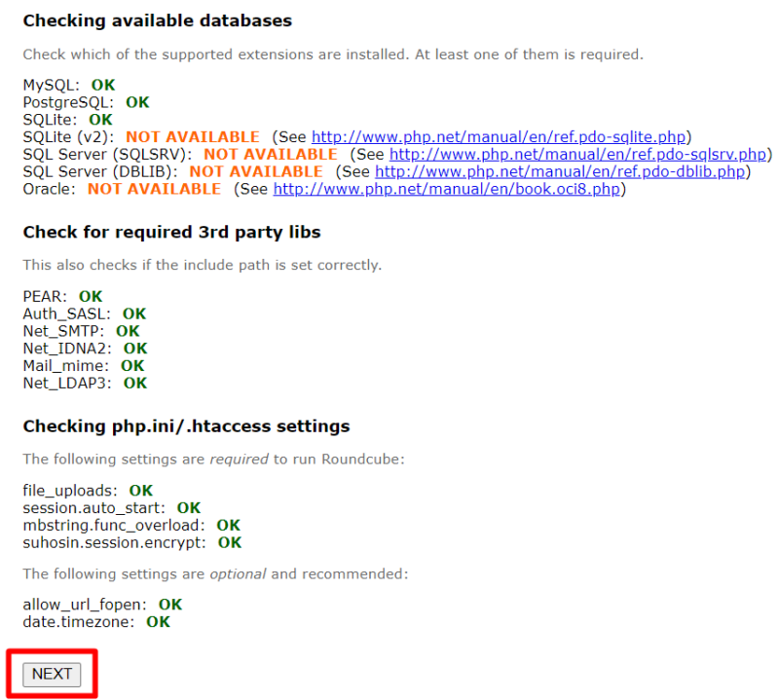Click the 'SQL Server (DBLIB):' label

point(100,171)
